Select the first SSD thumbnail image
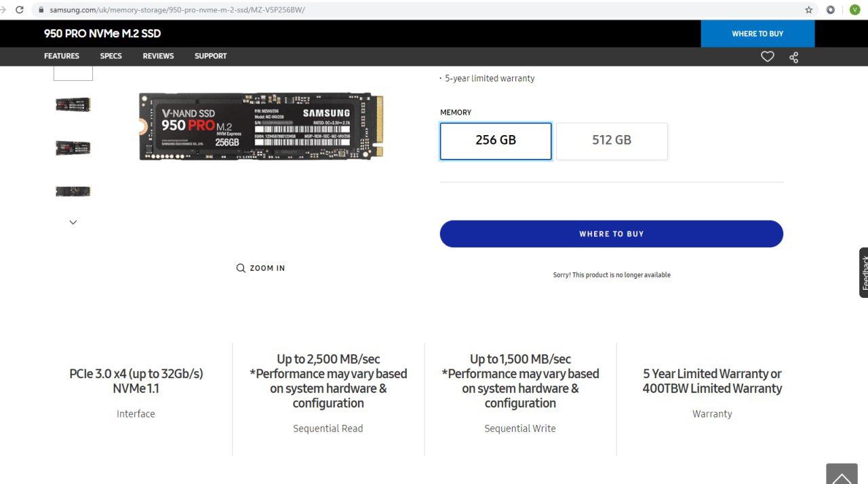868x484 pixels. [x=73, y=105]
